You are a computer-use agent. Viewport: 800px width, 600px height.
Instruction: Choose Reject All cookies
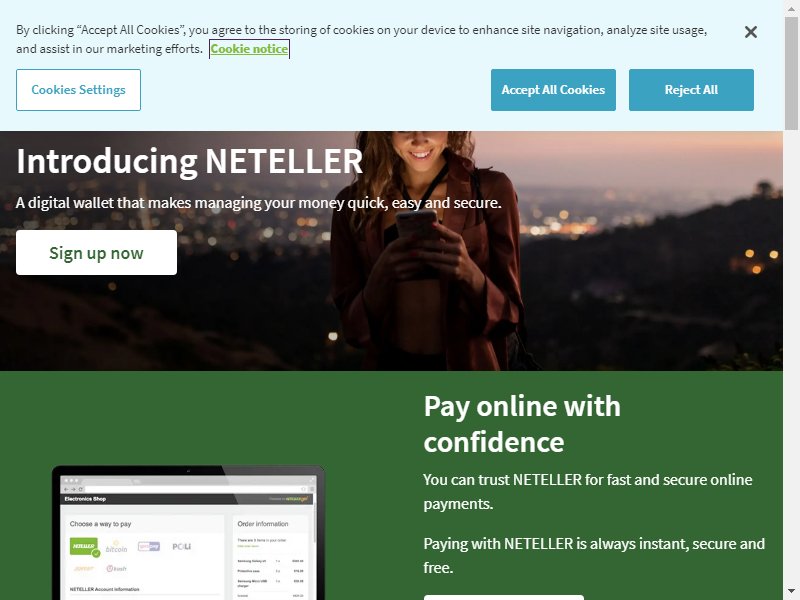point(691,90)
